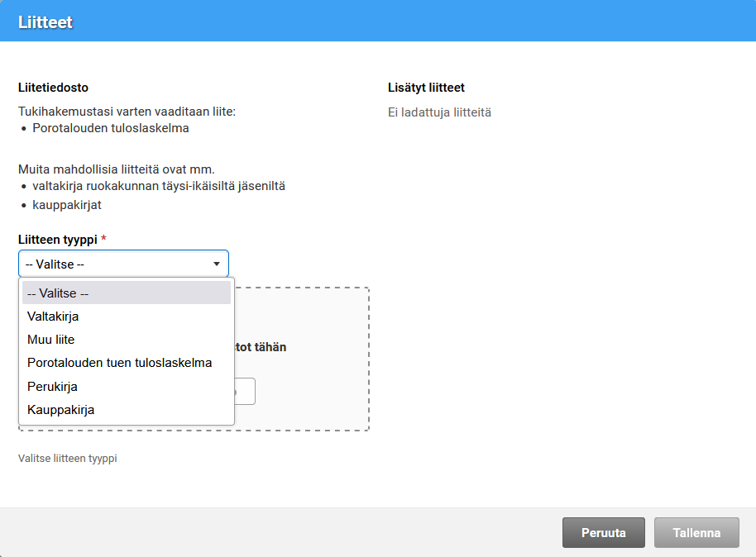Click the Liitetiedosto section heading
This screenshot has width=756, height=557.
[53, 88]
